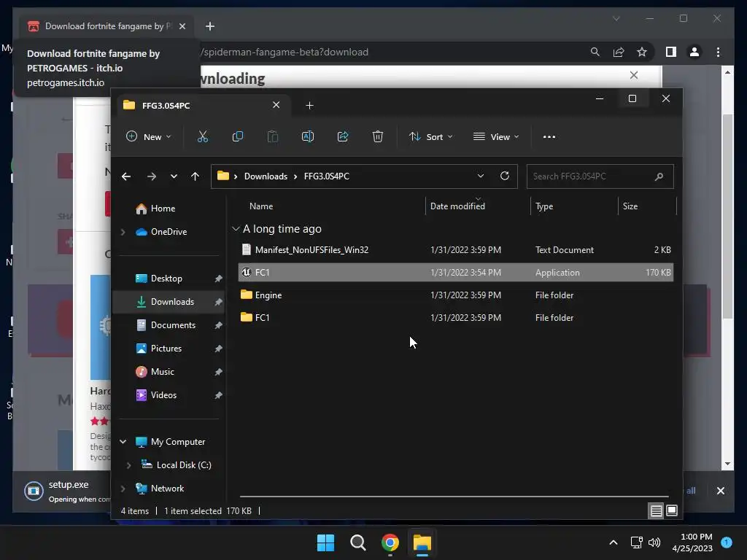
Task: Go up one folder level arrow
Action: [195, 176]
